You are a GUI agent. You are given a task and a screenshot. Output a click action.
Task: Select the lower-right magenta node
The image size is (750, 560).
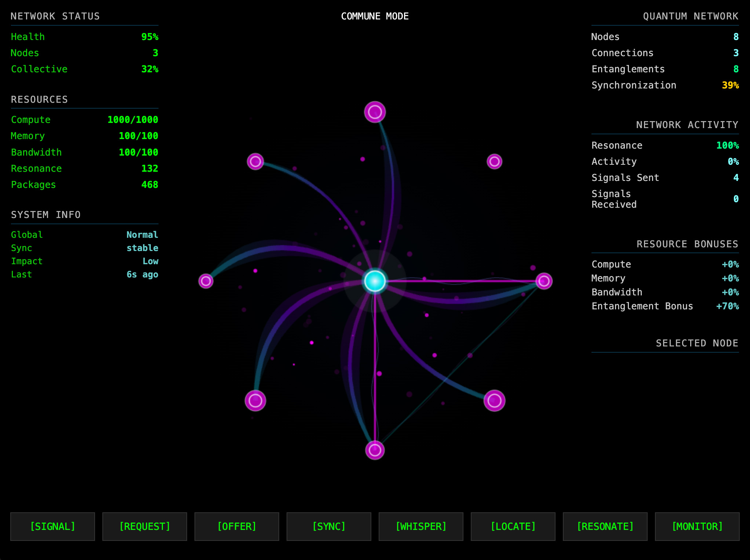click(494, 400)
